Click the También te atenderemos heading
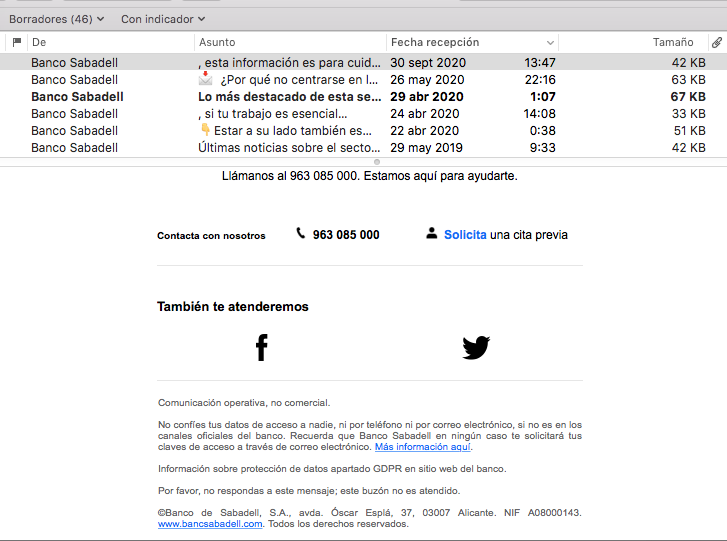The width and height of the screenshot is (727, 541). click(x=233, y=306)
